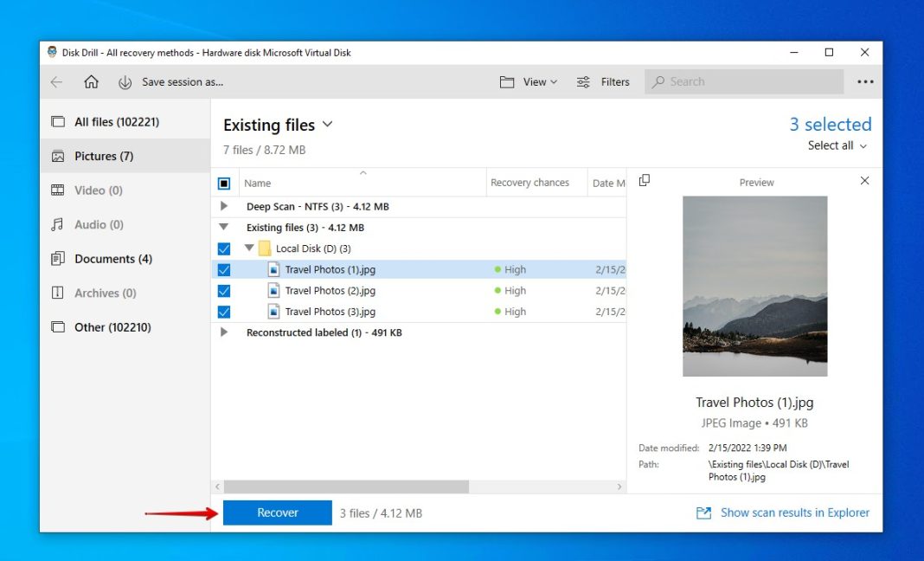Click Save session as...
924x561 pixels.
coord(183,82)
